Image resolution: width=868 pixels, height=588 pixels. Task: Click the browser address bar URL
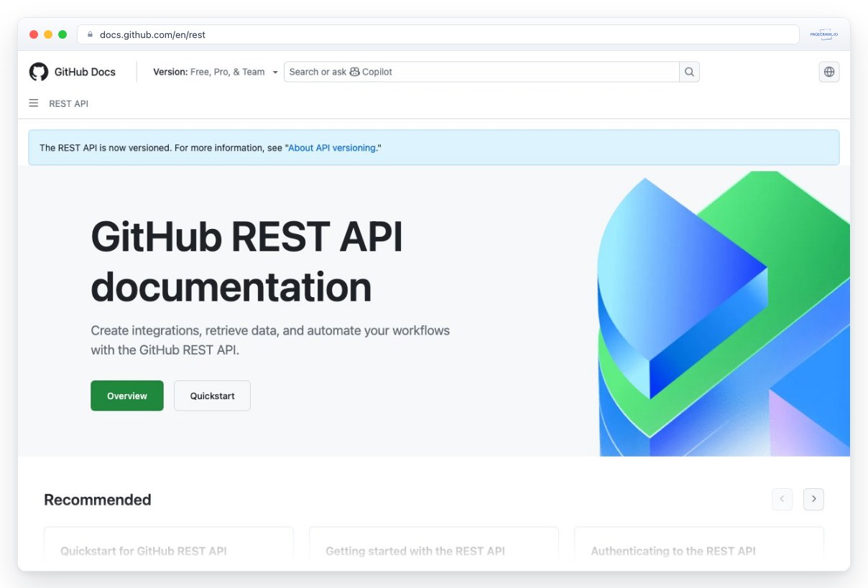[x=152, y=34]
